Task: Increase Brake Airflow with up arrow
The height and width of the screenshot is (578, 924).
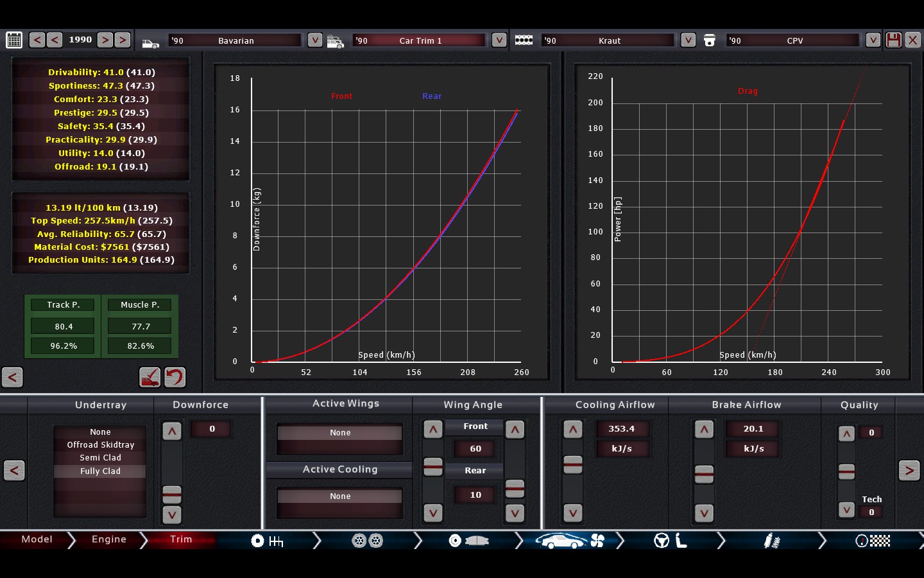Action: [704, 430]
